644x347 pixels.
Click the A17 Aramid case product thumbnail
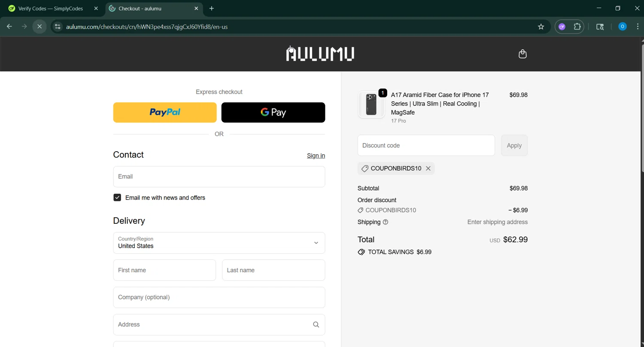tap(371, 104)
